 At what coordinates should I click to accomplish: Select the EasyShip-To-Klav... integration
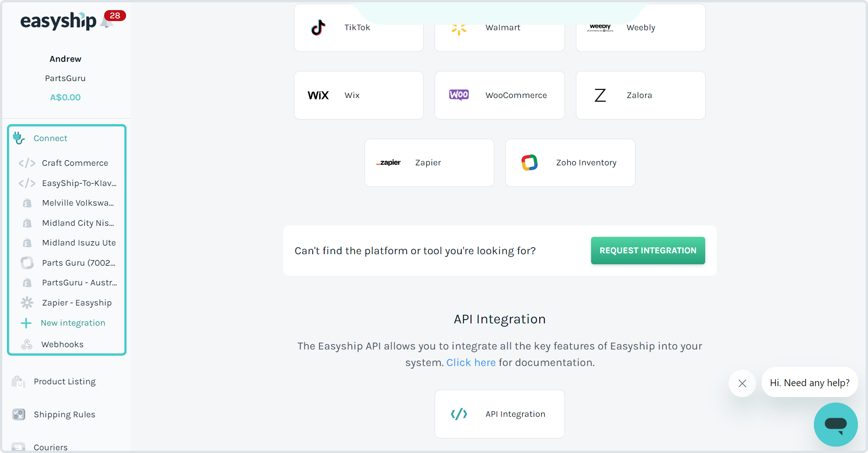(79, 183)
